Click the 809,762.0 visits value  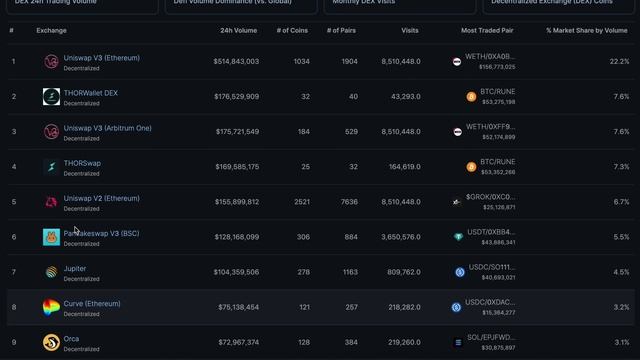(404, 272)
